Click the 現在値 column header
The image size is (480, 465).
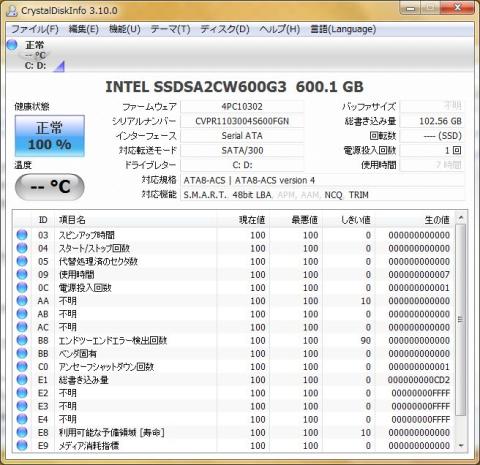pos(243,220)
